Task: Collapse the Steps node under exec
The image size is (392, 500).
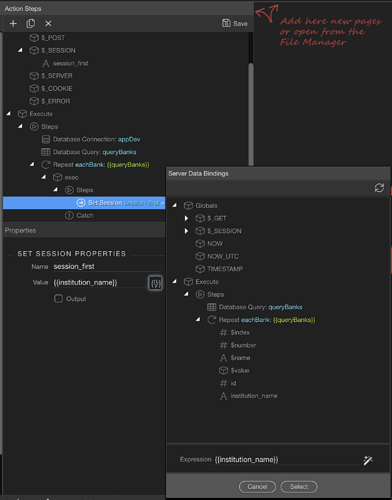Action: click(56, 190)
